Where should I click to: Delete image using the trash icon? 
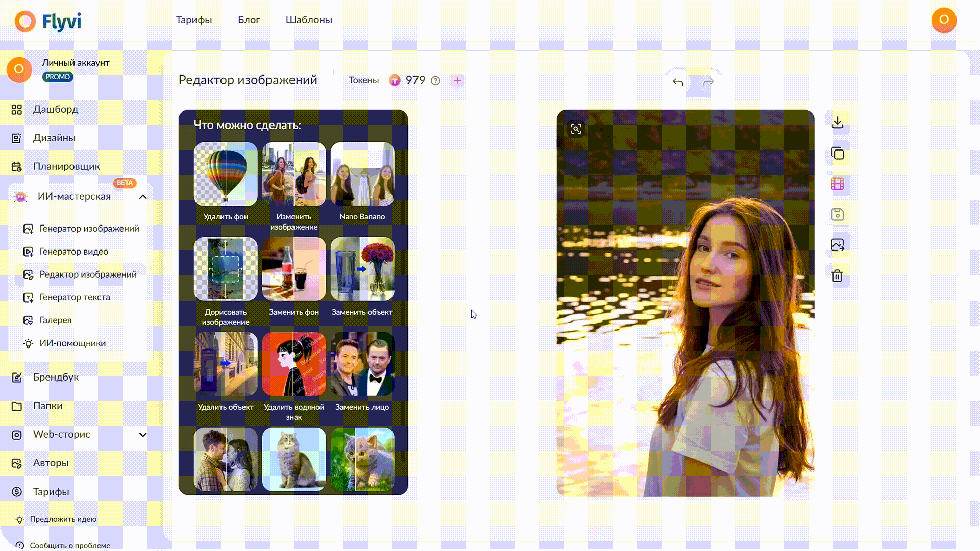click(837, 275)
